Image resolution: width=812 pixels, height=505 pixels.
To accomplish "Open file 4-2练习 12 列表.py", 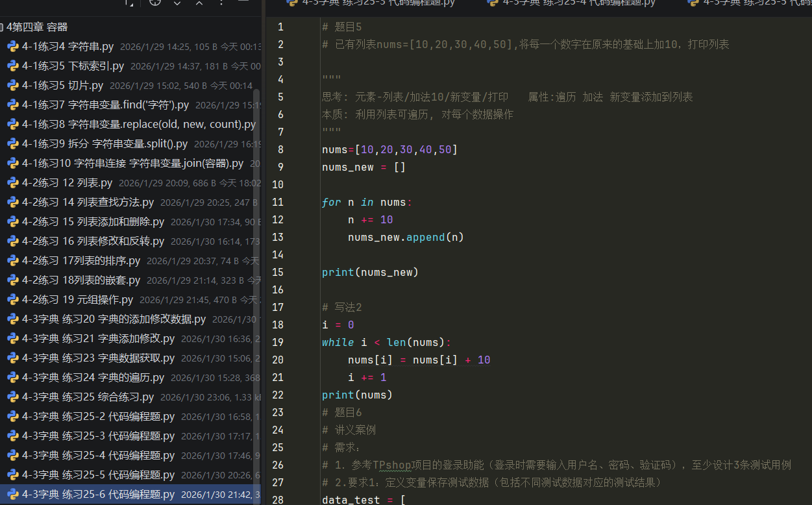I will pos(67,183).
